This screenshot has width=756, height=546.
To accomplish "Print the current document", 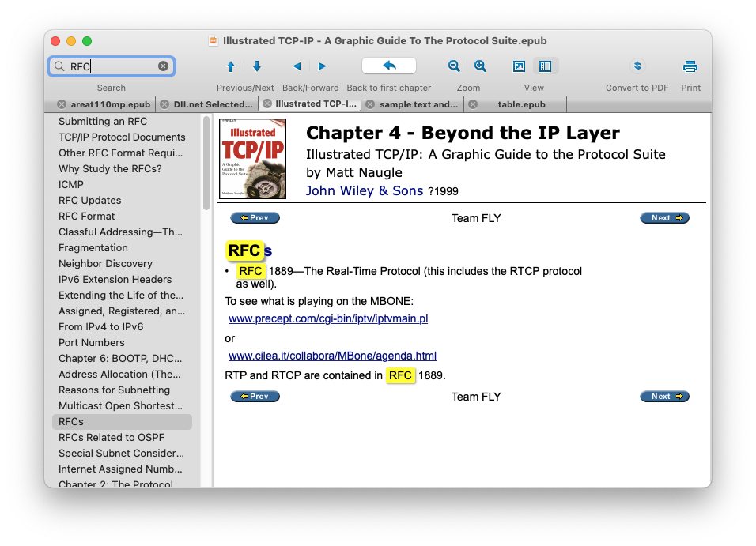I will pyautogui.click(x=690, y=66).
